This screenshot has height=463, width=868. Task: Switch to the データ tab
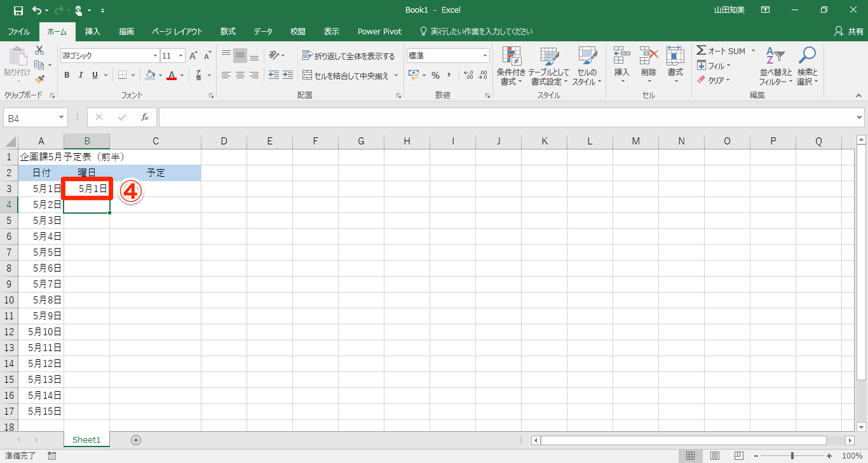(263, 31)
